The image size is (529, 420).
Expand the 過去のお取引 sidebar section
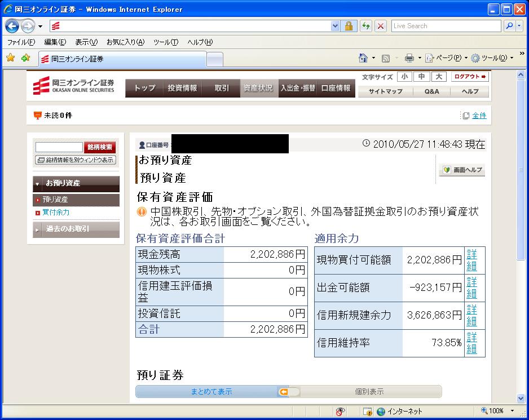(x=76, y=229)
